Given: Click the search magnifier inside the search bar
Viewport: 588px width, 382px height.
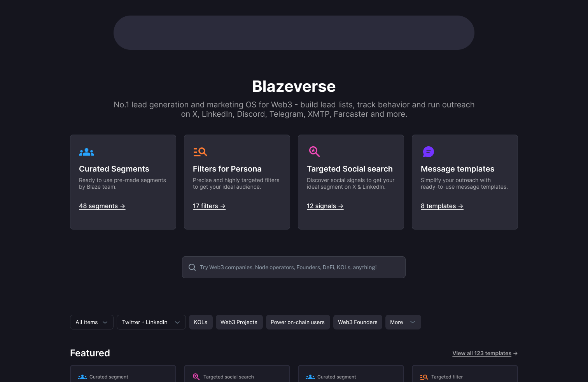Looking at the screenshot, I should [192, 267].
